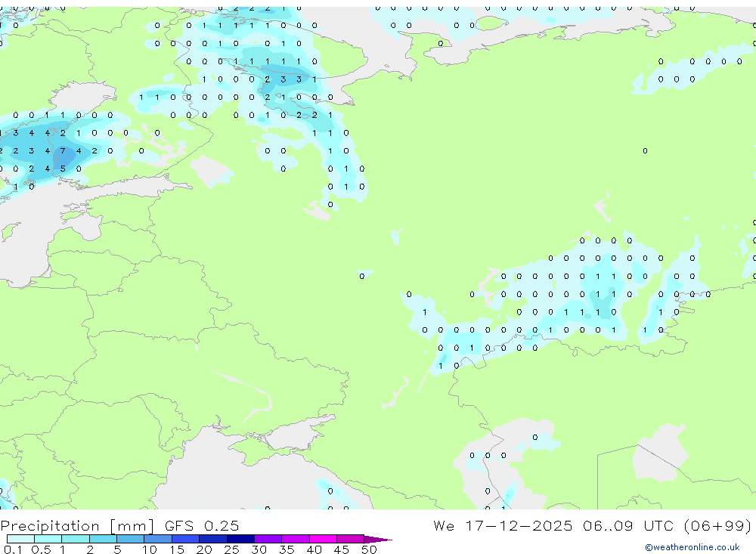Viewport: 756px width, 554px height.
Task: Click the 'We' weekday label
Action: [444, 525]
